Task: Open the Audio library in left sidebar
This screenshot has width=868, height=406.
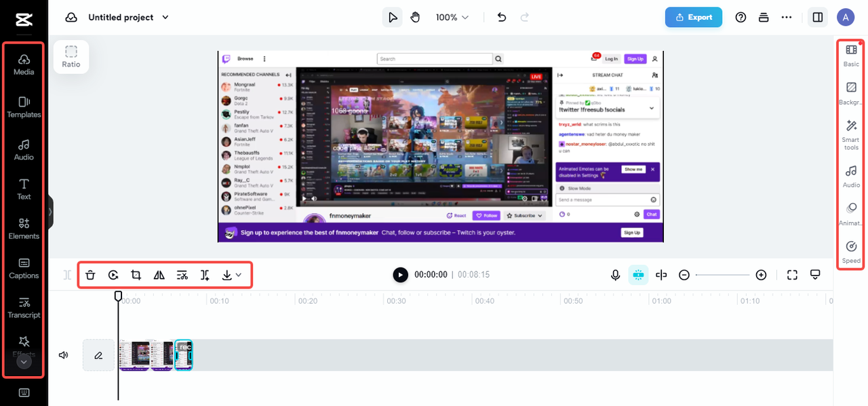Action: [x=24, y=149]
